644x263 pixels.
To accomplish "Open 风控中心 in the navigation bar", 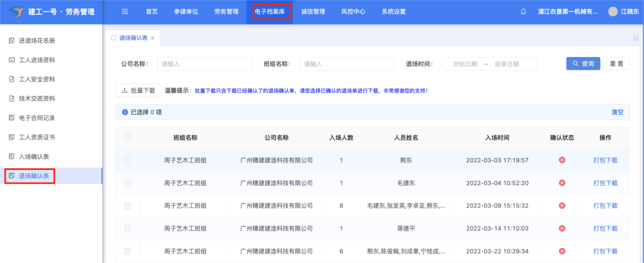I will point(353,12).
